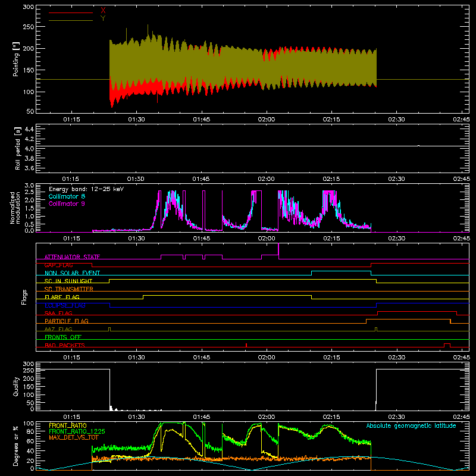Select the Y legend label
Viewport: 476px width, 476px height.
(x=103, y=18)
